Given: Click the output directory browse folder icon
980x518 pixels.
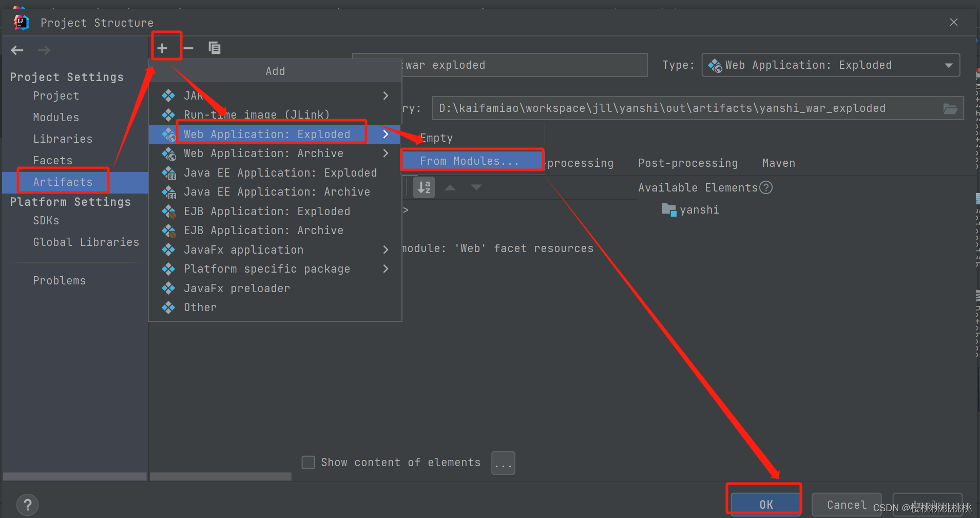Looking at the screenshot, I should (x=950, y=108).
